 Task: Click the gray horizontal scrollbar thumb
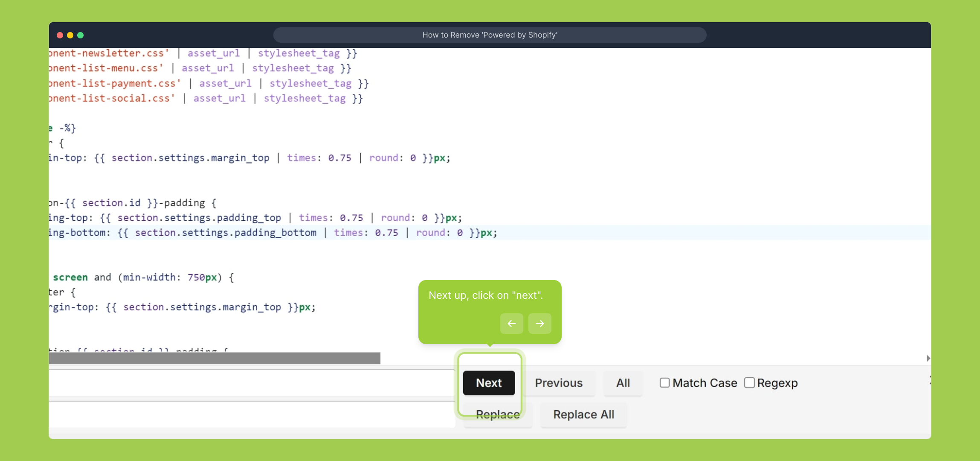coord(215,358)
